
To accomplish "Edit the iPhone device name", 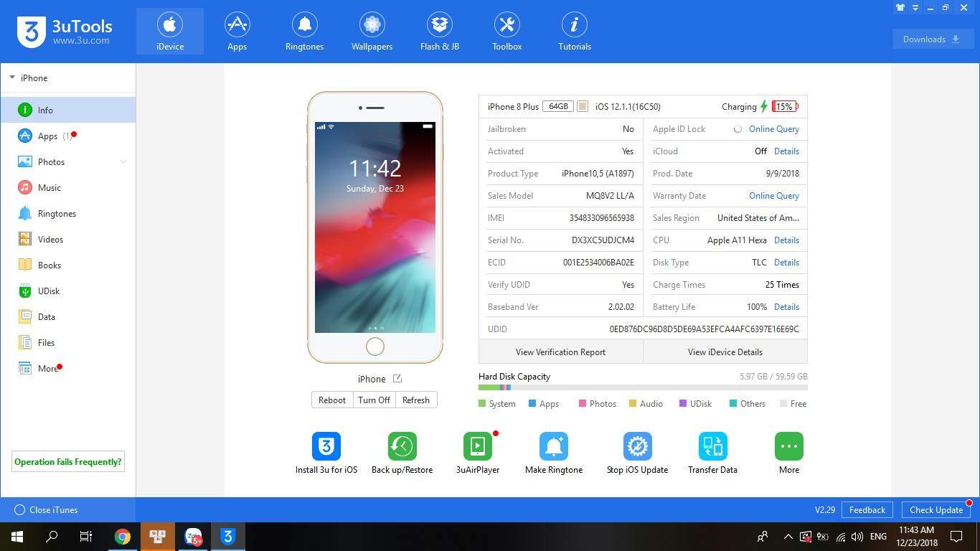I will (397, 379).
